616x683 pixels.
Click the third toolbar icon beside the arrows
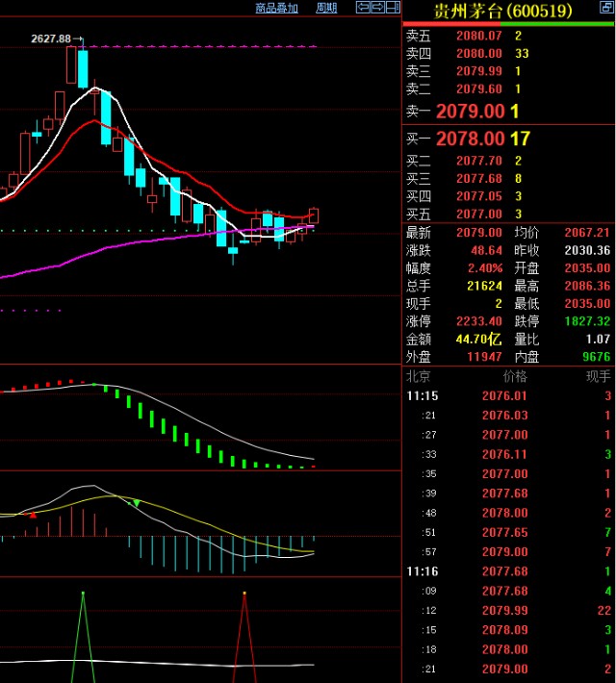(x=392, y=8)
